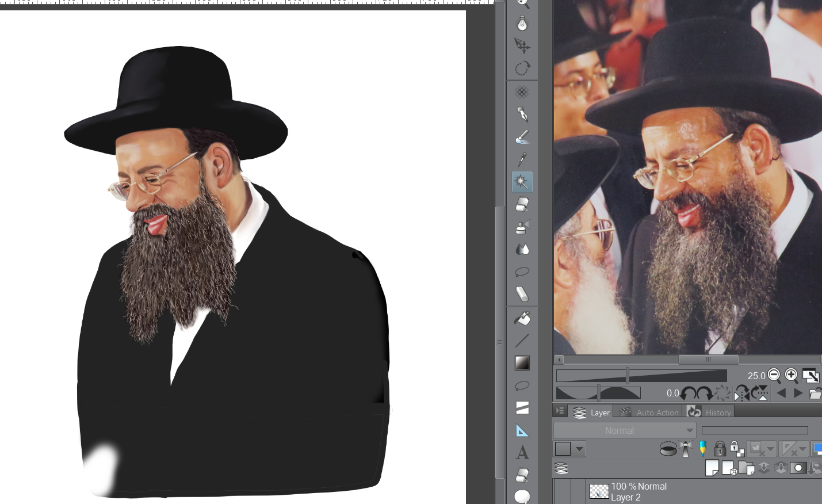Select the Frame border tool
The height and width of the screenshot is (504, 822).
[x=522, y=408]
